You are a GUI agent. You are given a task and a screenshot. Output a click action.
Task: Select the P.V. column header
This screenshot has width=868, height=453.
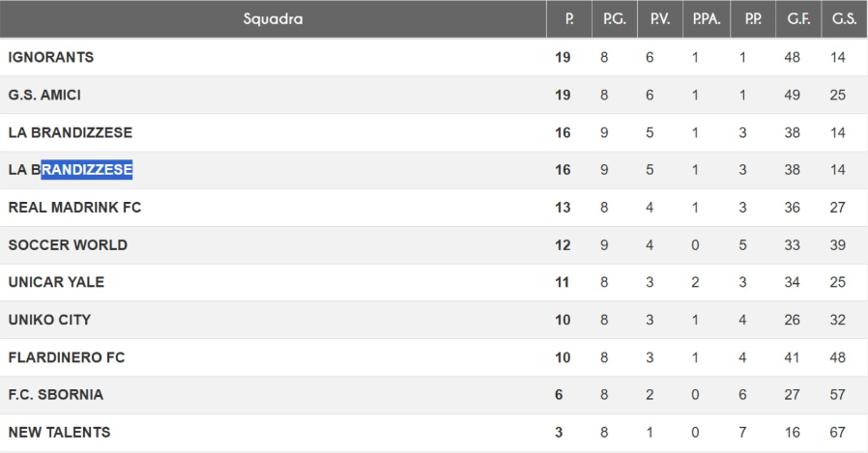pyautogui.click(x=659, y=19)
